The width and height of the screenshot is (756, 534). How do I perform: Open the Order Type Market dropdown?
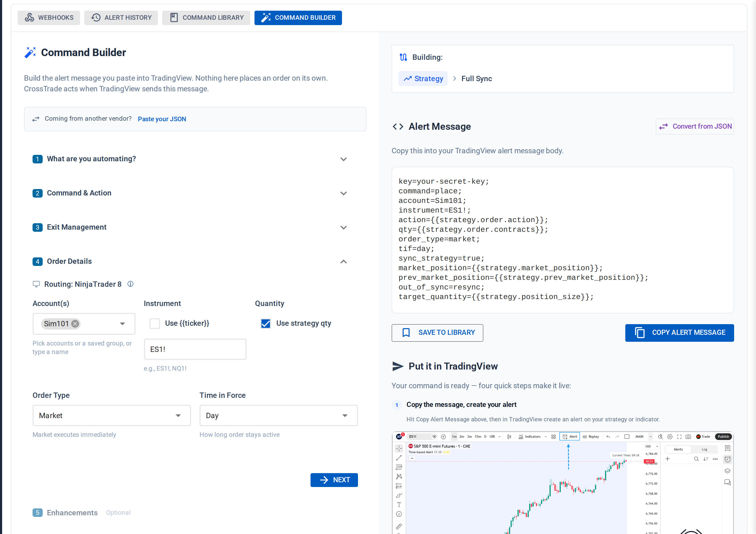[x=111, y=415]
